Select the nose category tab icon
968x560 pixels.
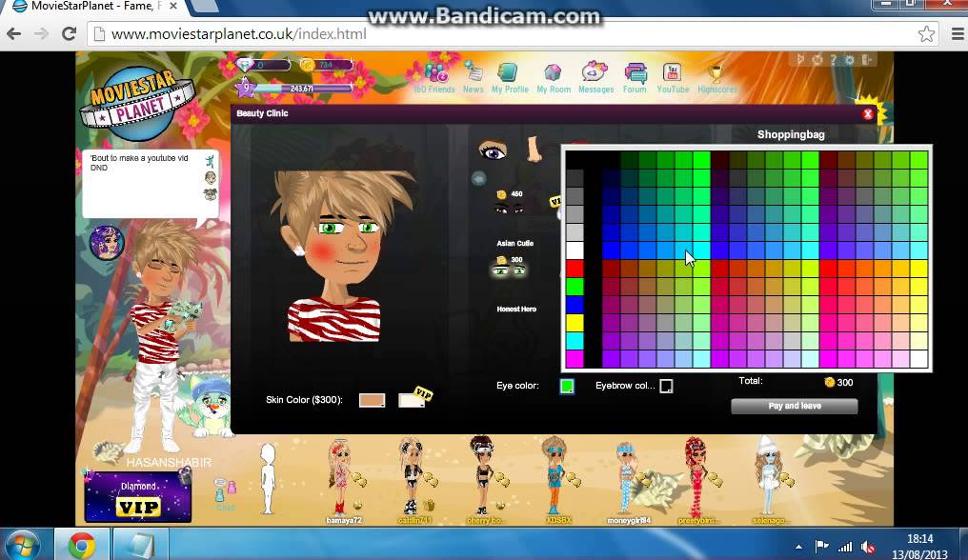[534, 150]
